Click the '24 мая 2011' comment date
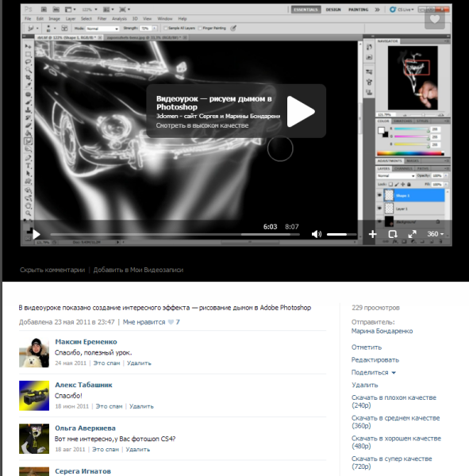469x476 pixels. (x=71, y=363)
